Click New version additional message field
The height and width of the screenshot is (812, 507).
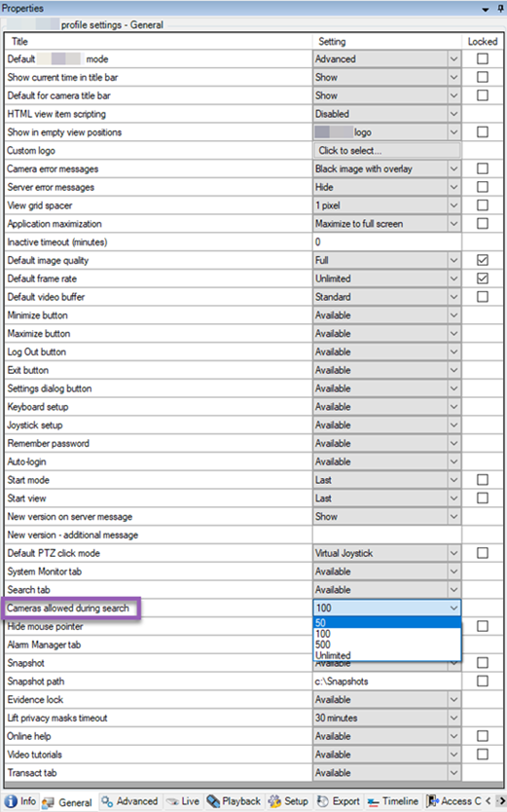386,535
